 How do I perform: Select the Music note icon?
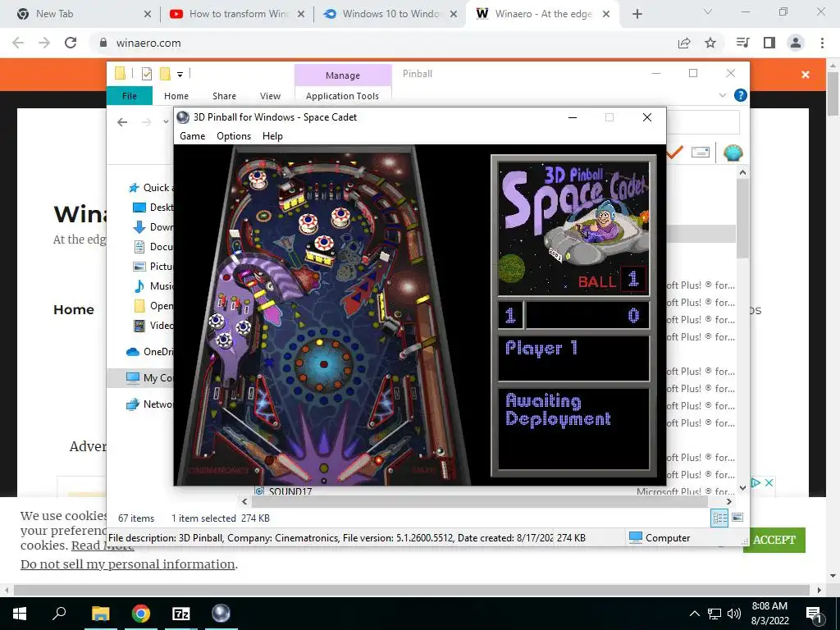coord(139,286)
